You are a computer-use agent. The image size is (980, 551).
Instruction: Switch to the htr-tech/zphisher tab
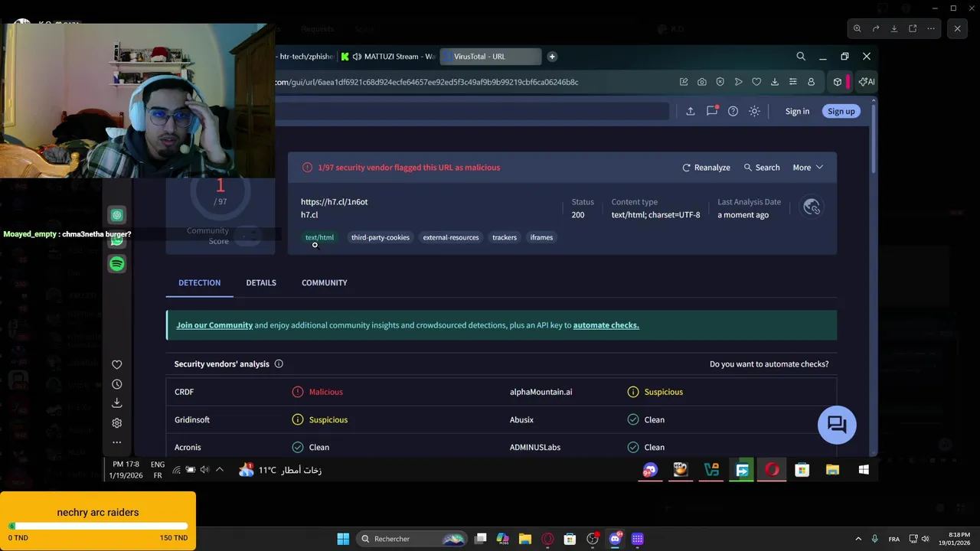[x=305, y=57]
